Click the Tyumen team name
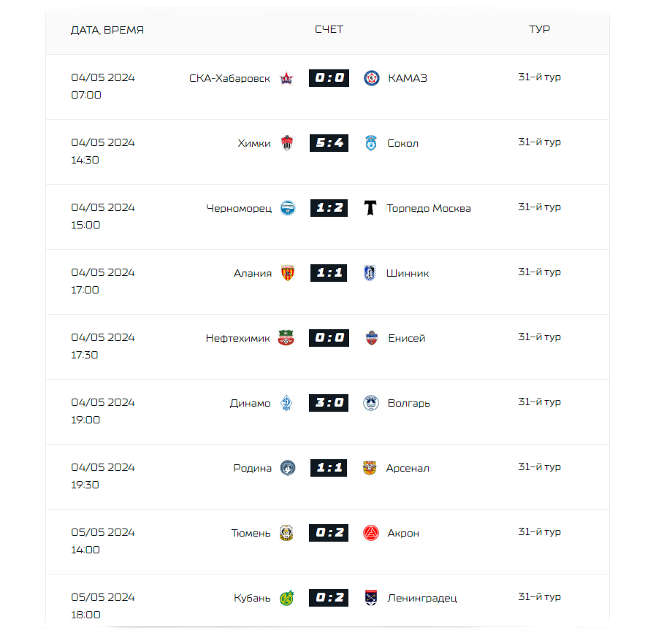Screen dimensions: 672x630 (251, 533)
